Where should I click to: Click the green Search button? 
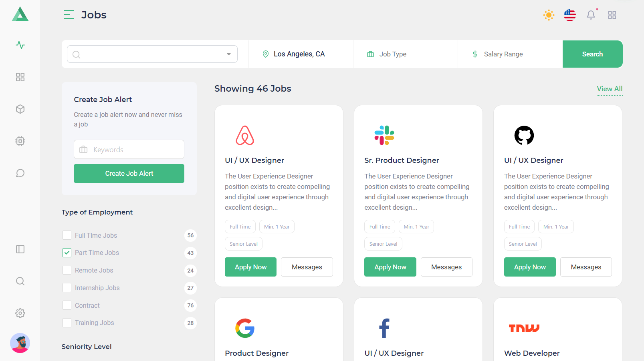coord(592,54)
